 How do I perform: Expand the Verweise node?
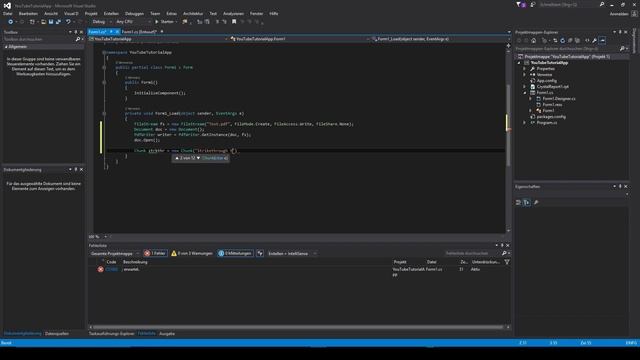(525, 75)
